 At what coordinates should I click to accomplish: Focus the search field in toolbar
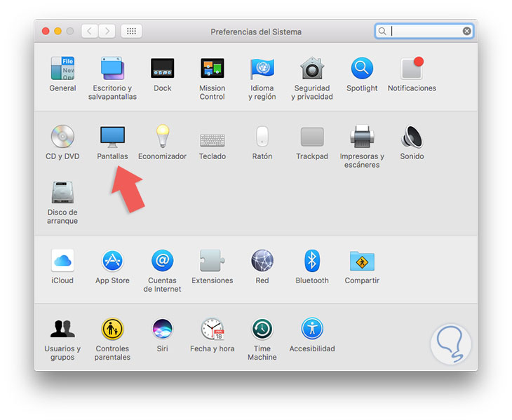pos(424,31)
